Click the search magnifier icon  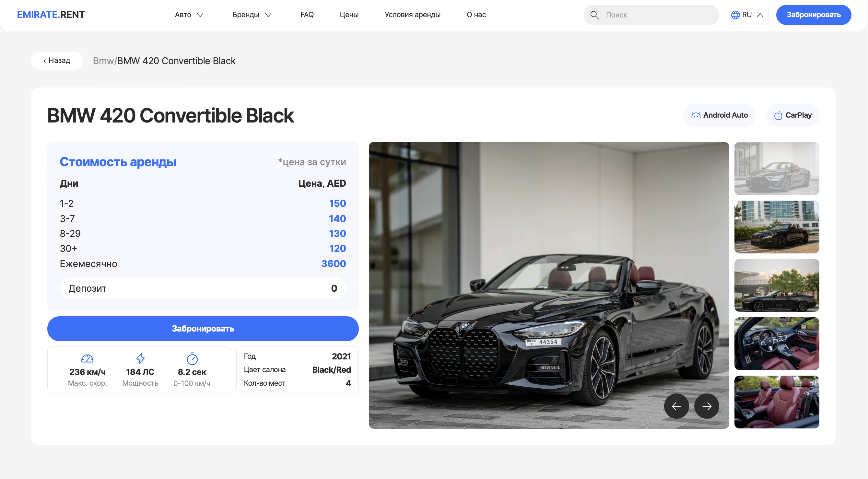tap(594, 15)
